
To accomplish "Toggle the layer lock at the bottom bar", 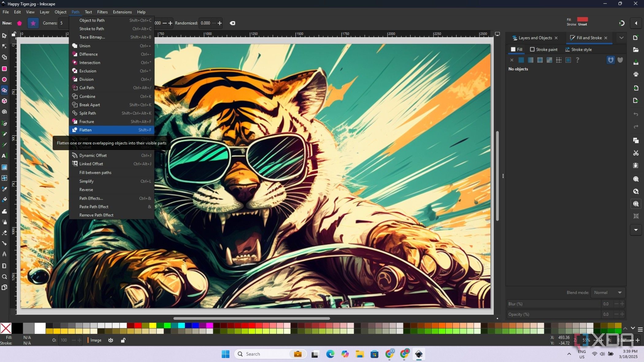I will click(x=123, y=340).
